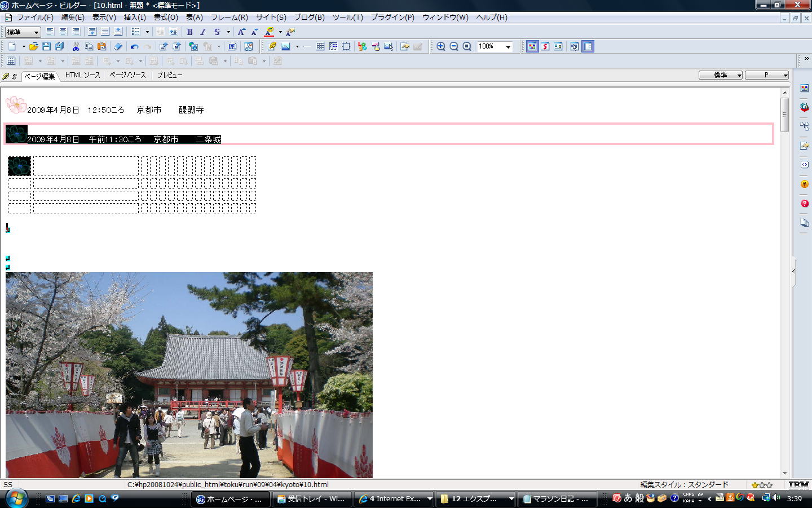
Task: Click the Zoom out magnifier icon
Action: tap(454, 47)
